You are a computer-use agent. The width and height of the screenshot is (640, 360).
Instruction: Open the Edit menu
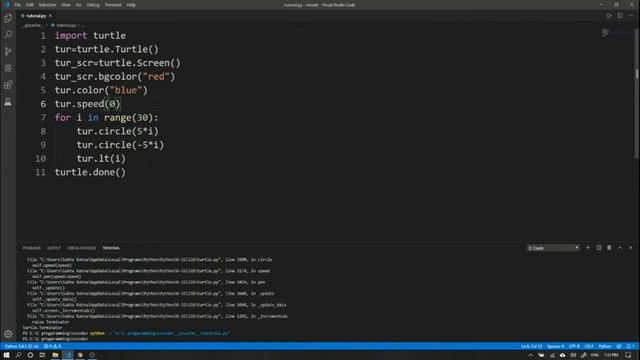tap(29, 5)
